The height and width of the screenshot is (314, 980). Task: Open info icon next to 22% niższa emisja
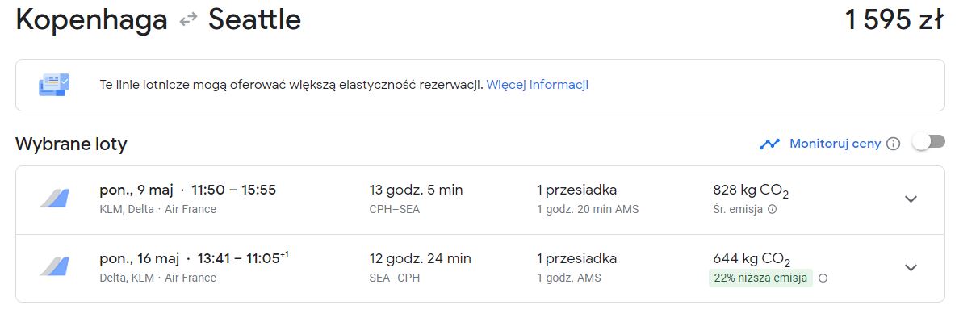(x=823, y=278)
